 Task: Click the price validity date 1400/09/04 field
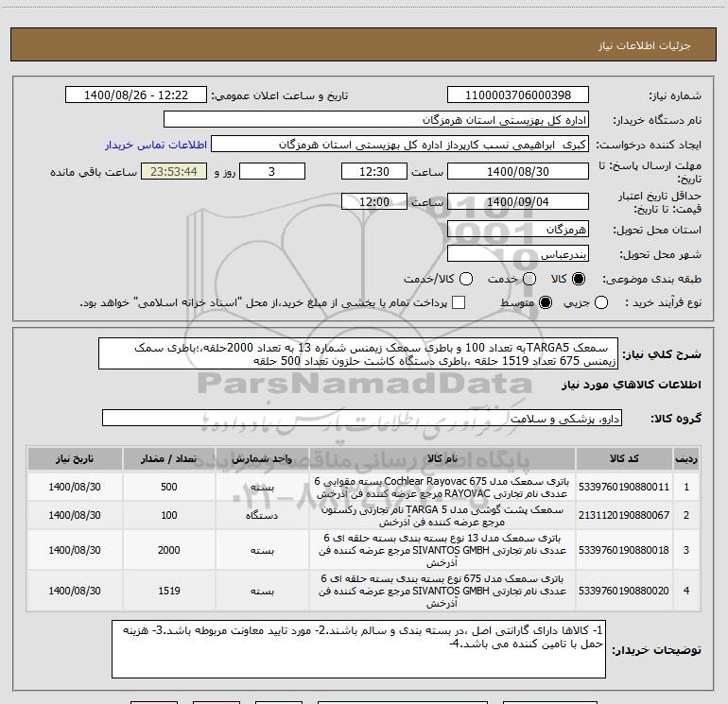[x=518, y=201]
